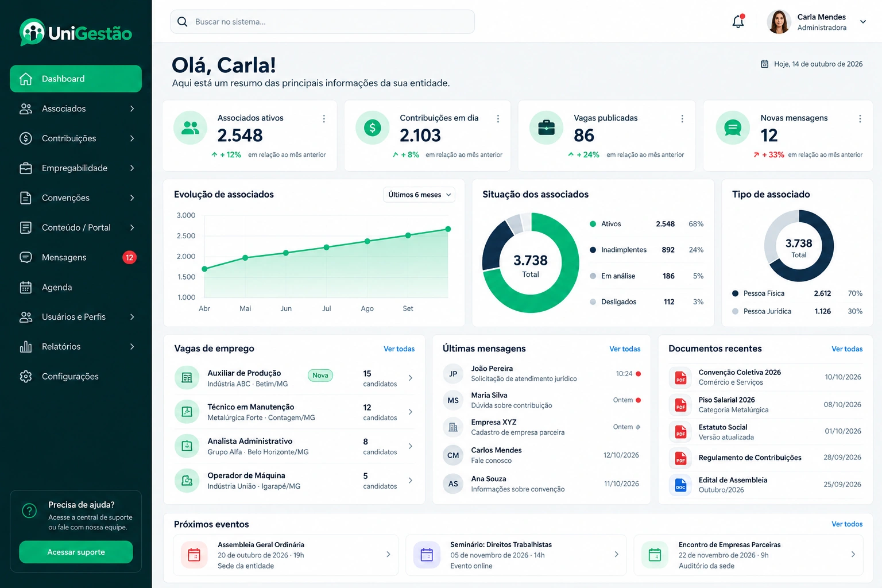Open the Configurações menu item
This screenshot has height=588, width=882.
[x=76, y=376]
